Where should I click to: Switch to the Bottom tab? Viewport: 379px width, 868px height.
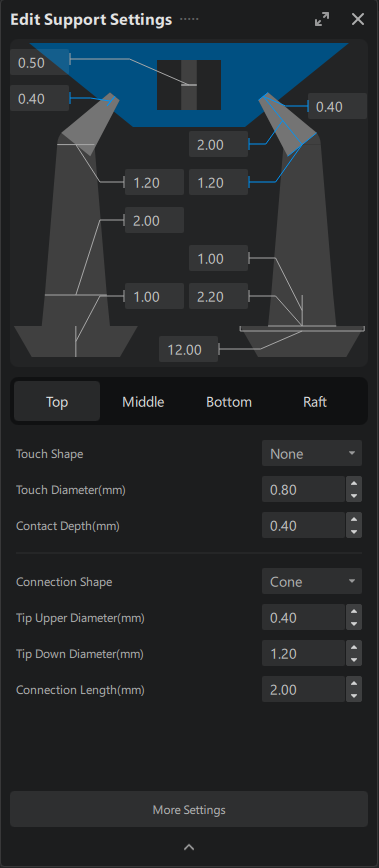229,401
